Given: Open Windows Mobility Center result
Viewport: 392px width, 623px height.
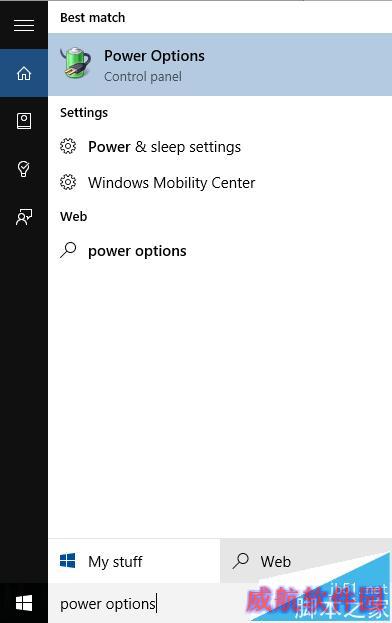Looking at the screenshot, I should (x=220, y=183).
